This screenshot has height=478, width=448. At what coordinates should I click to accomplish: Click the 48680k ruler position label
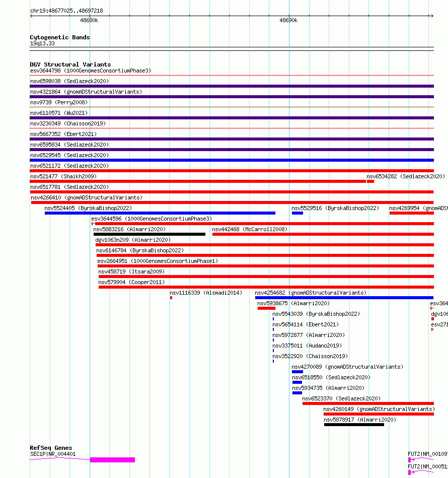pyautogui.click(x=89, y=21)
